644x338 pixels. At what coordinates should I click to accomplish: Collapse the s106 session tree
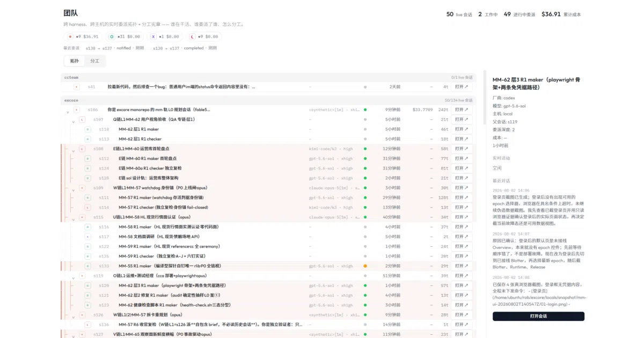[x=68, y=112]
